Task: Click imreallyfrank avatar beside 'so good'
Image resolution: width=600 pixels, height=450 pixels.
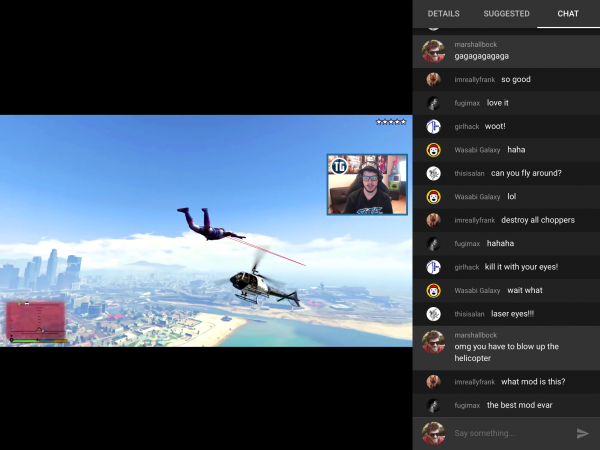Action: click(x=433, y=80)
